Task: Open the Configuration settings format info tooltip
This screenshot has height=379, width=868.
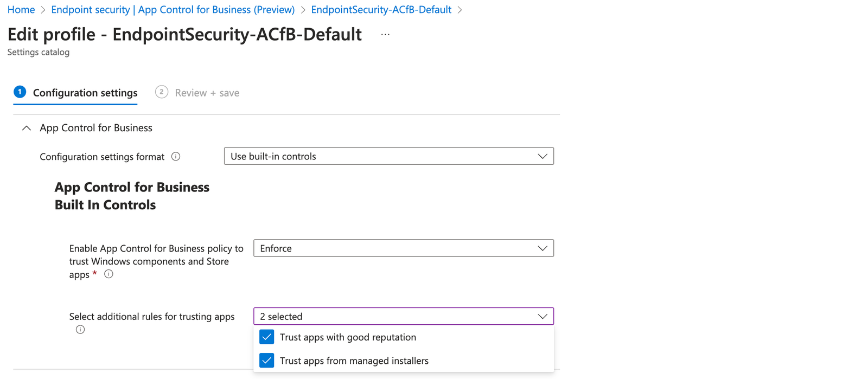Action: click(x=175, y=156)
